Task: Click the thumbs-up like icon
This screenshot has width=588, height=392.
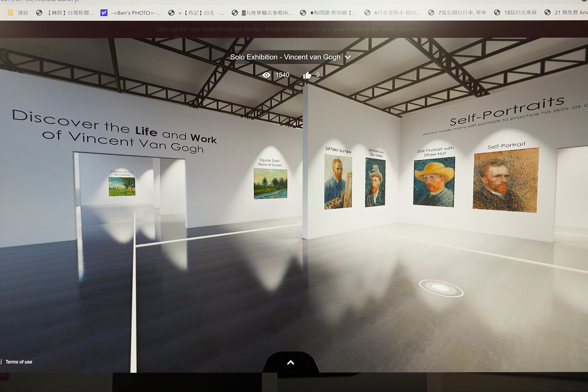Action: coord(307,75)
